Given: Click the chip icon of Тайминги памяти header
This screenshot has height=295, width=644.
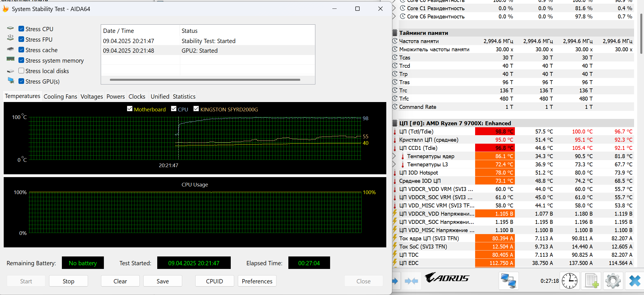Looking at the screenshot, I should pyautogui.click(x=395, y=33).
